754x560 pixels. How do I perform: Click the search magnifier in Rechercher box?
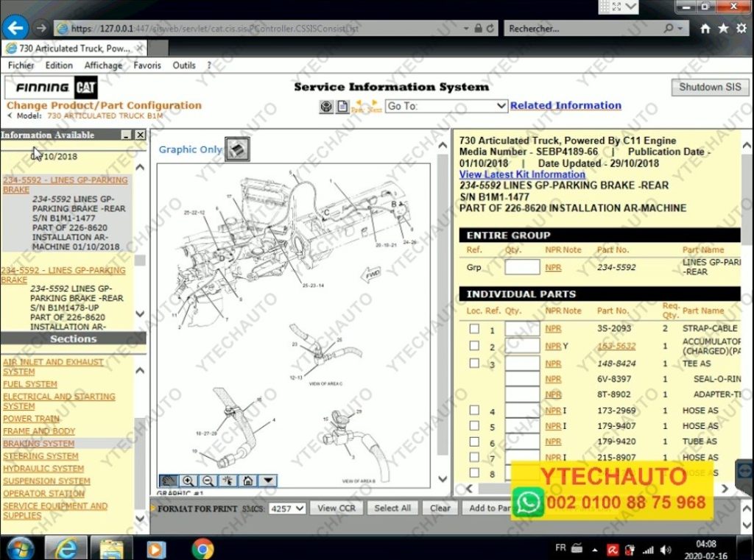(669, 29)
